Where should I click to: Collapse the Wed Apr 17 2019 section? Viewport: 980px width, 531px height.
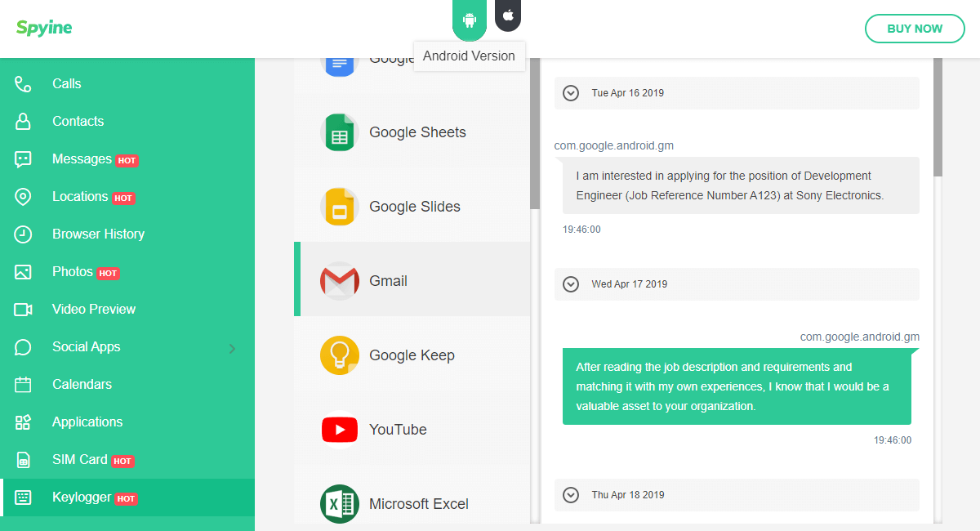(x=571, y=284)
